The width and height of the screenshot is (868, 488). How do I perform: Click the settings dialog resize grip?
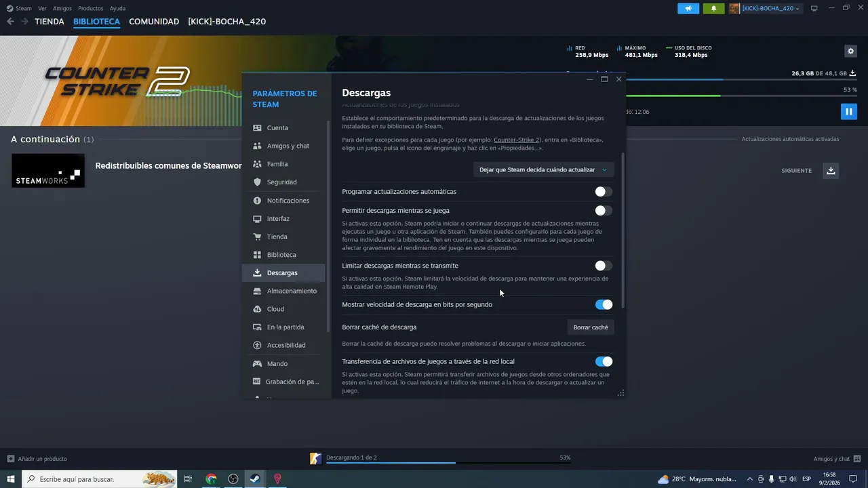tap(620, 393)
